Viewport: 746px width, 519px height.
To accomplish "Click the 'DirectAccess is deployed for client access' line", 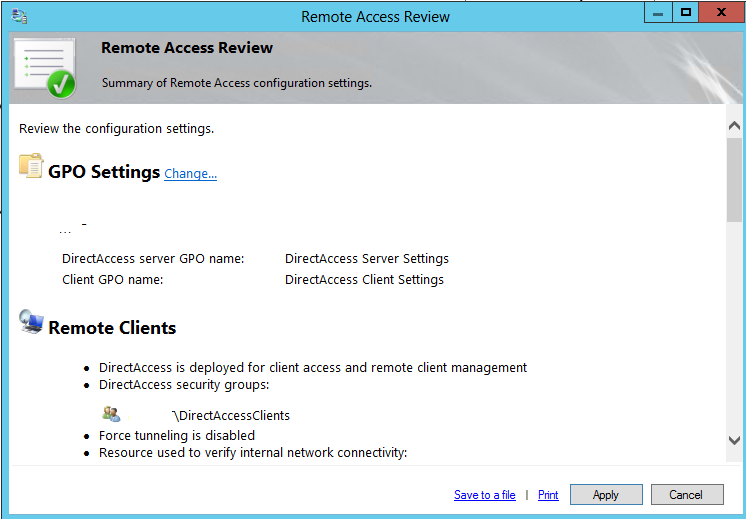I will [313, 368].
